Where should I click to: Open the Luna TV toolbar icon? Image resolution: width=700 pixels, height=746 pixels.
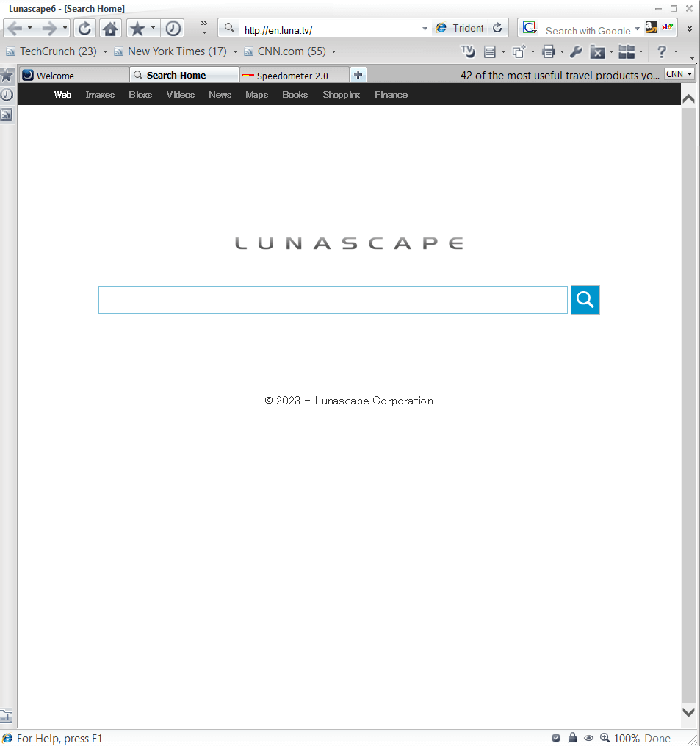click(x=468, y=51)
